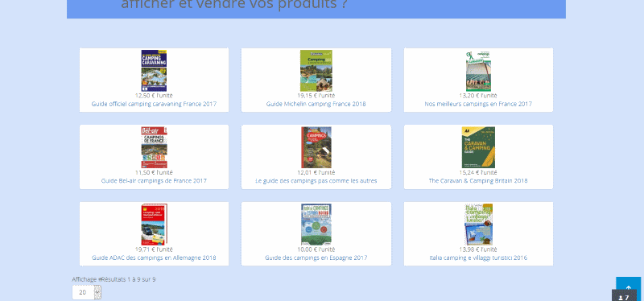
Task: Open link Guide officiel camping caravaning France 2017
Action: [154, 104]
